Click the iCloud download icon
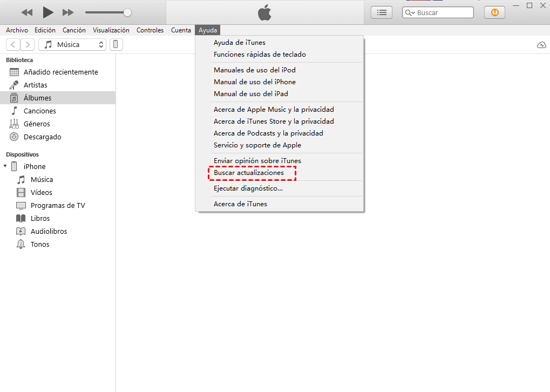This screenshot has width=550, height=392. click(541, 45)
